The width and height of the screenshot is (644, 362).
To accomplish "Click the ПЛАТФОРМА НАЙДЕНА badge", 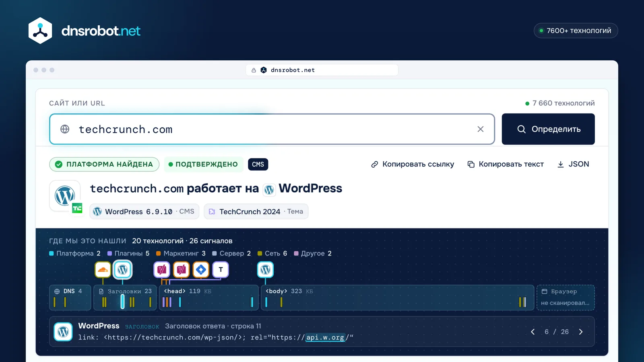I will (104, 164).
